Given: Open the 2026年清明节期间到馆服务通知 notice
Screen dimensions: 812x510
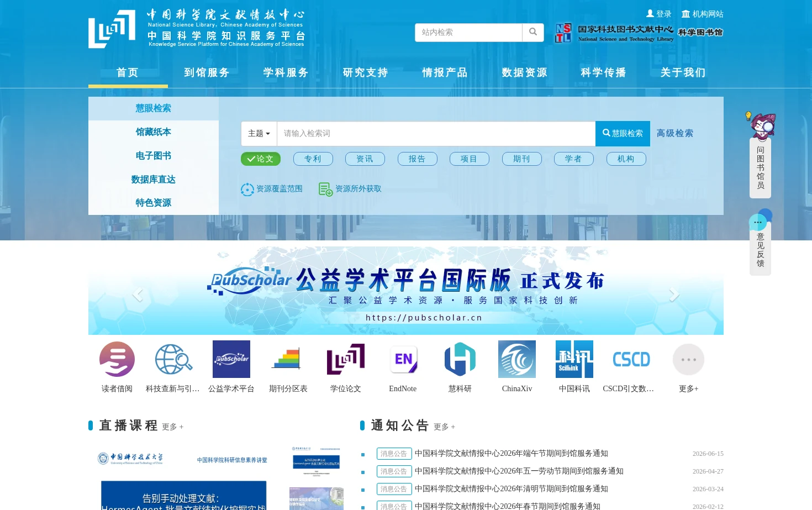Looking at the screenshot, I should tap(512, 489).
